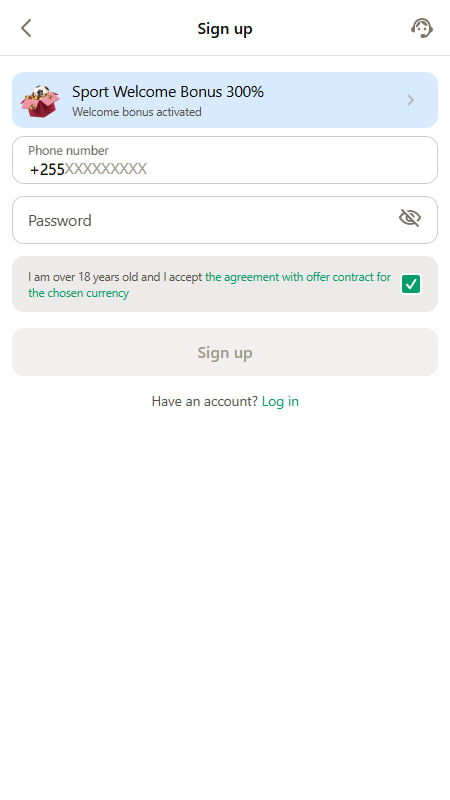This screenshot has width=450, height=800.
Task: Click the +255 country code prefix
Action: 47,169
